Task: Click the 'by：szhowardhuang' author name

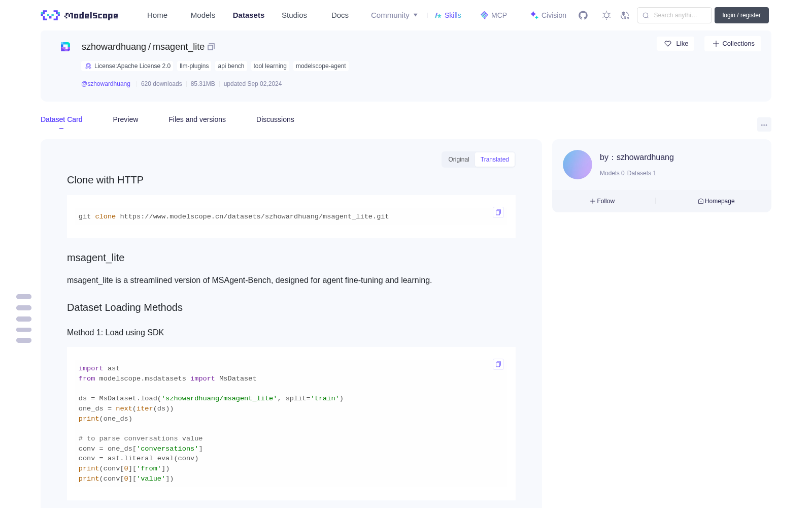Action: tap(637, 157)
